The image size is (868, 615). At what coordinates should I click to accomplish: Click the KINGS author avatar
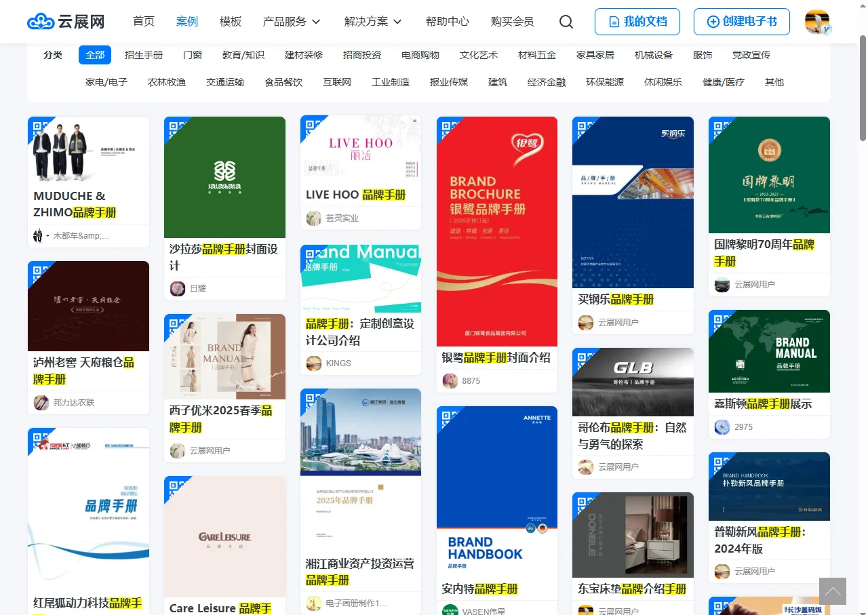click(x=313, y=363)
